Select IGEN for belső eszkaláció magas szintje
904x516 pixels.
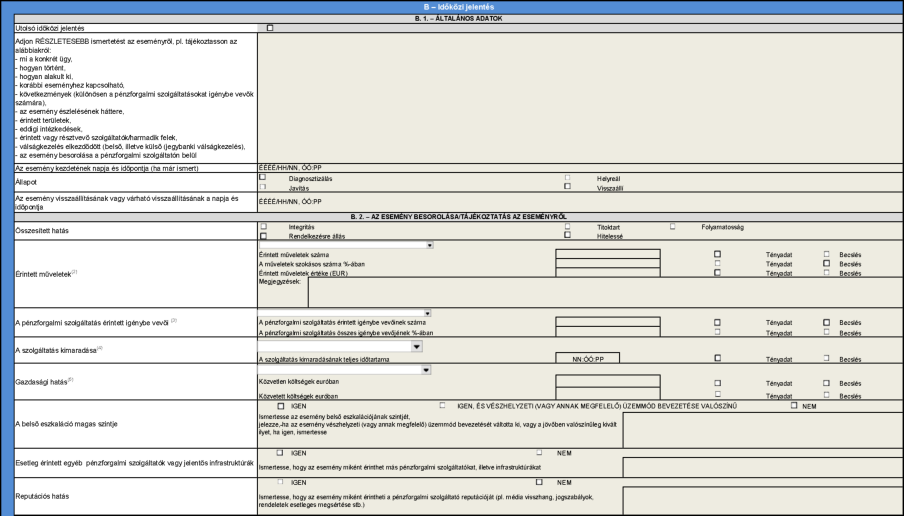[x=281, y=406]
